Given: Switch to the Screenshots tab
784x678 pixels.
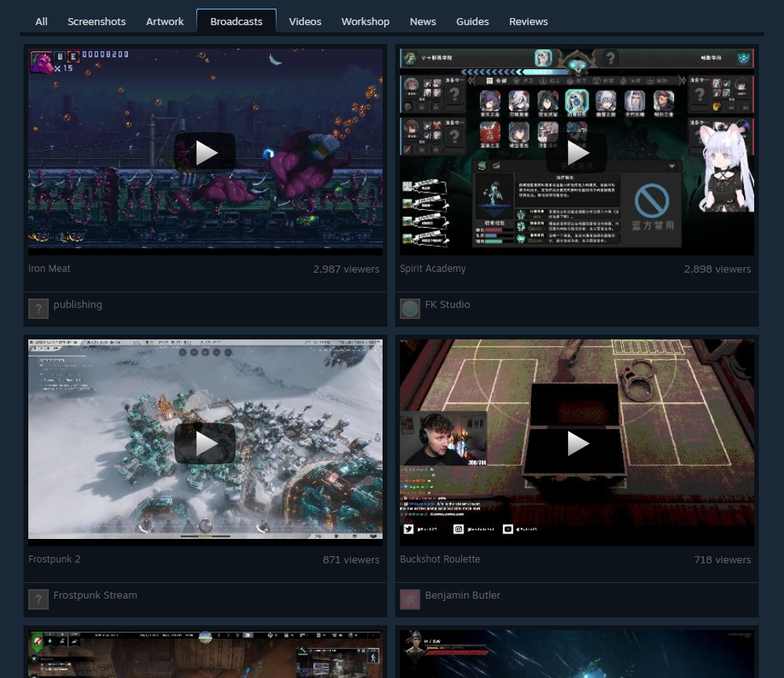Looking at the screenshot, I should click(x=97, y=21).
